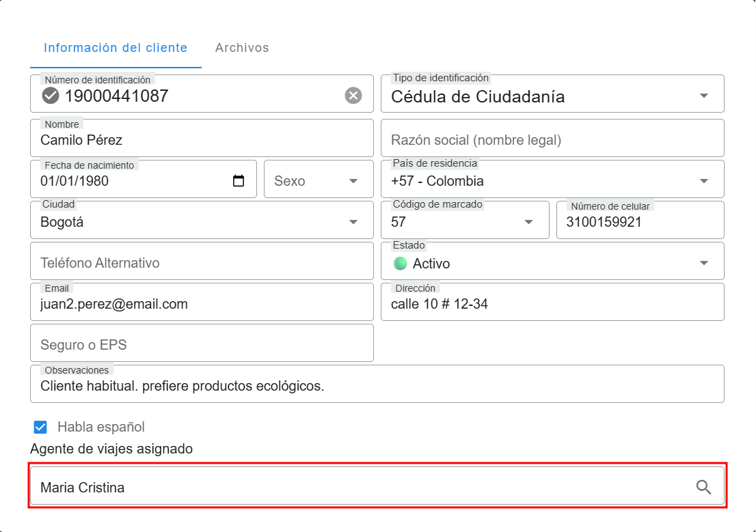Screen dimensions: 756x532
Task: Click the verified checkmark icon beside ID number
Action: pyautogui.click(x=51, y=96)
